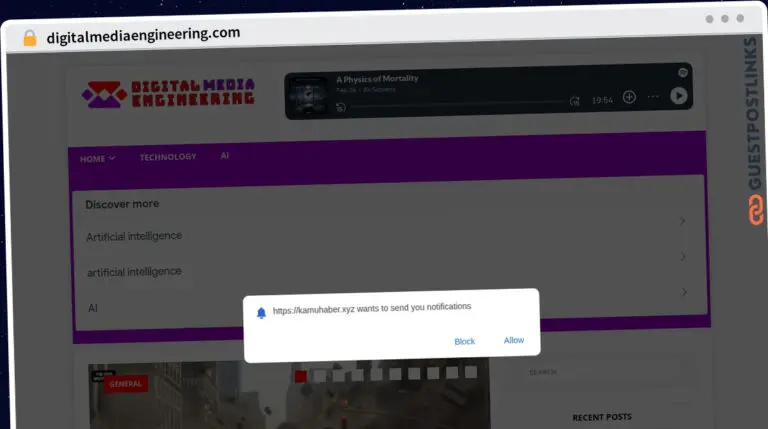The image size is (768, 429).
Task: Click the Digital Media Engineering logo
Action: 168,93
